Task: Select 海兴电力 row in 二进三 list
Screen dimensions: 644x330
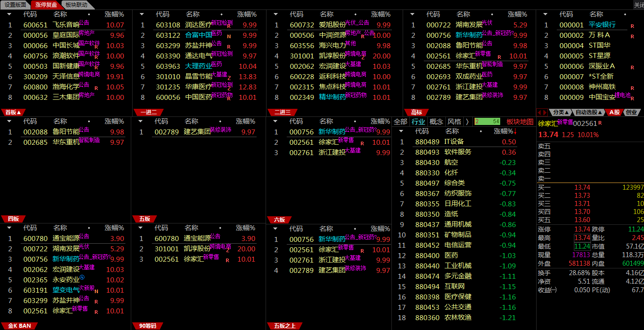Action: tap(333, 45)
